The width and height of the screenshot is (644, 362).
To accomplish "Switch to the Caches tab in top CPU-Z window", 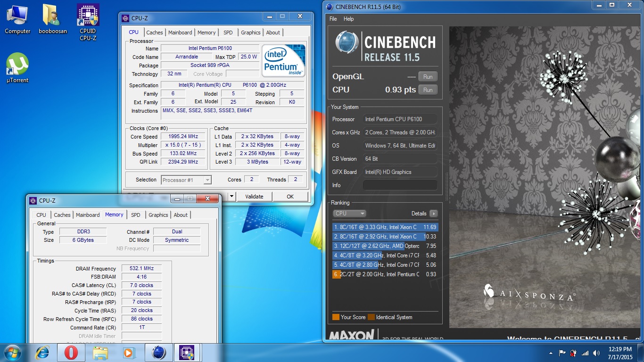I will click(155, 33).
